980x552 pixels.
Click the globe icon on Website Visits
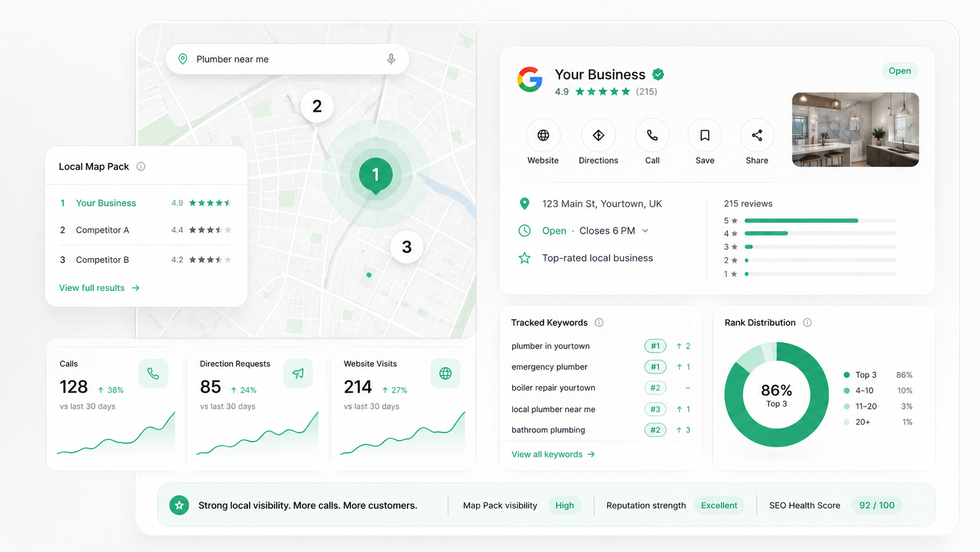(445, 374)
